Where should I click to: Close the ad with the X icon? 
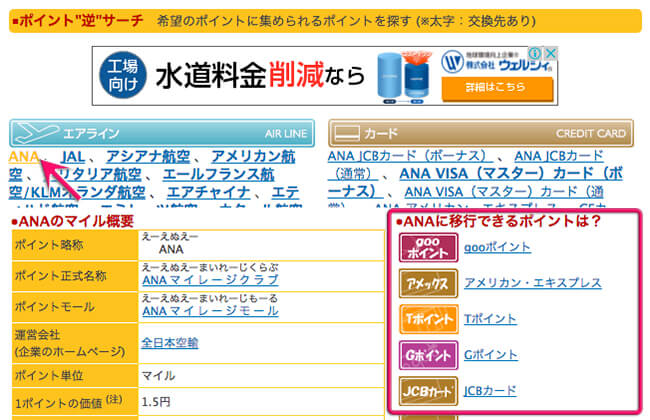click(x=551, y=53)
